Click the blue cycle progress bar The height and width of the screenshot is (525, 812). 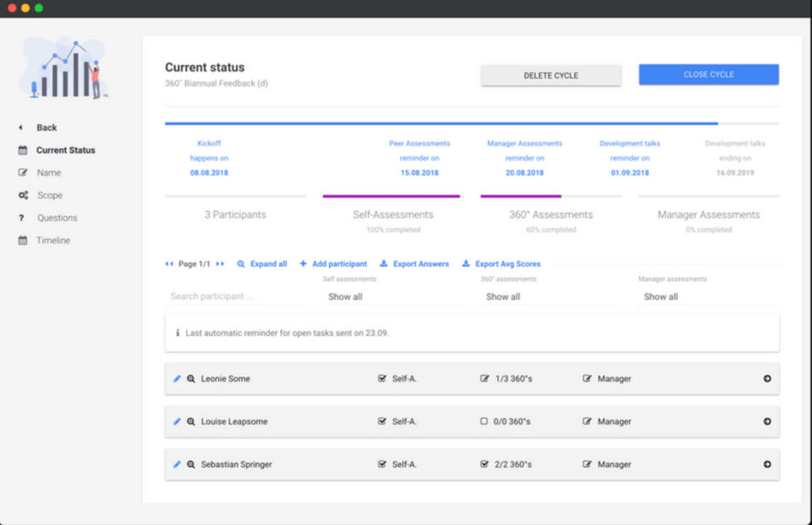pyautogui.click(x=441, y=123)
